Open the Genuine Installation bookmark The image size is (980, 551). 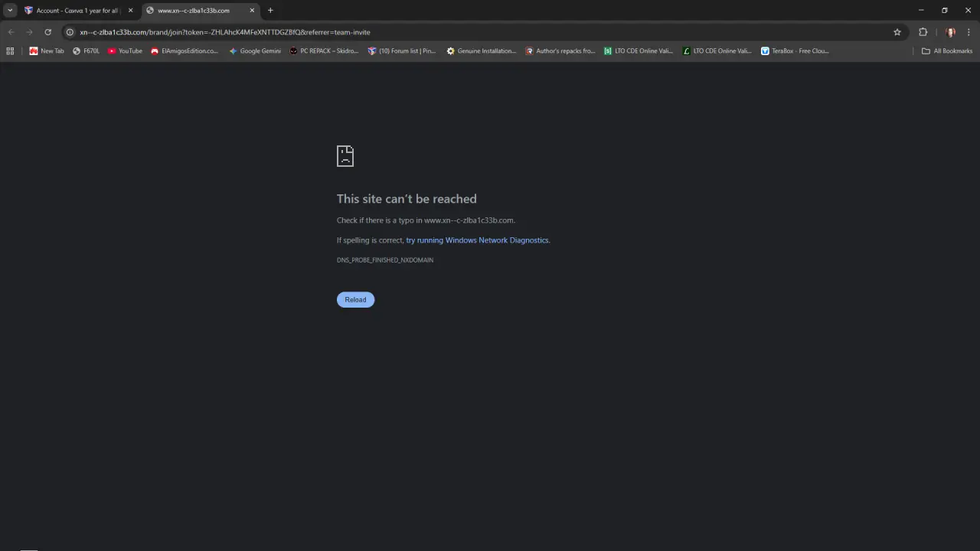point(482,51)
